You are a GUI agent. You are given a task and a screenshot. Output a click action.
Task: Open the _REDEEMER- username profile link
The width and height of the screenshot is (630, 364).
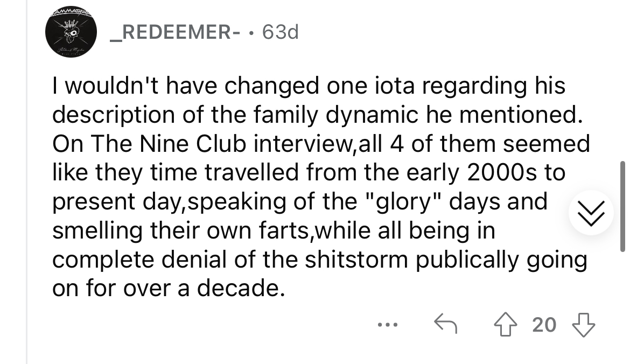(x=176, y=32)
